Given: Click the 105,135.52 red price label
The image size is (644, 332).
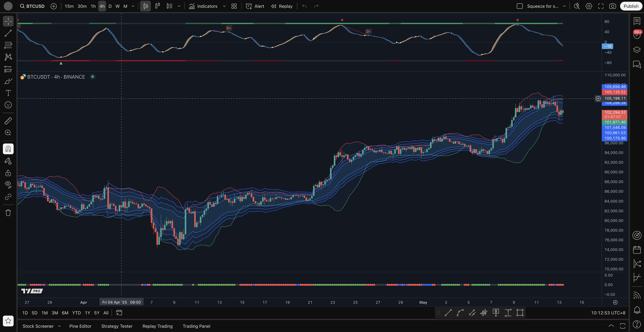Looking at the screenshot, I should [x=615, y=92].
